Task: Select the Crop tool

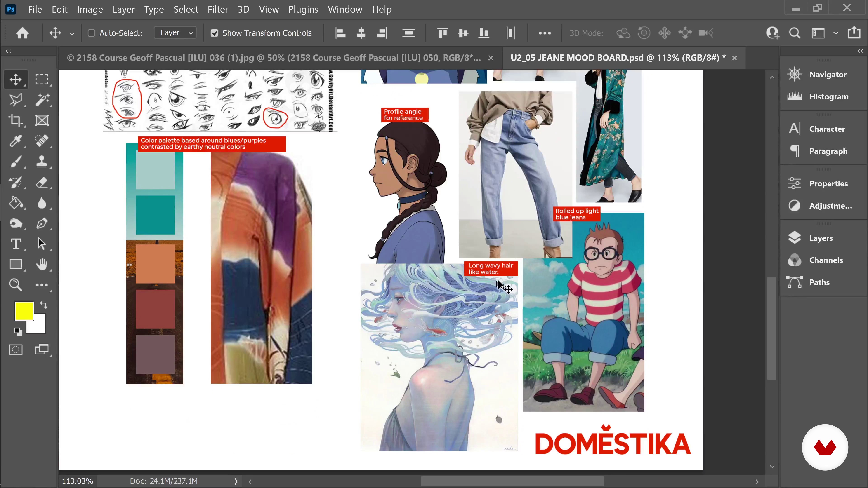Action: 16,121
